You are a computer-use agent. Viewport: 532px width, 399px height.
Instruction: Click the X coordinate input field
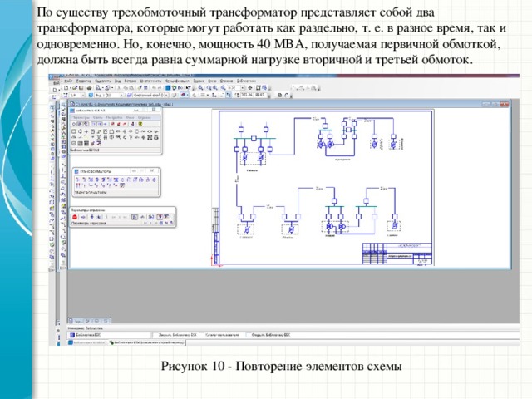click(x=247, y=95)
